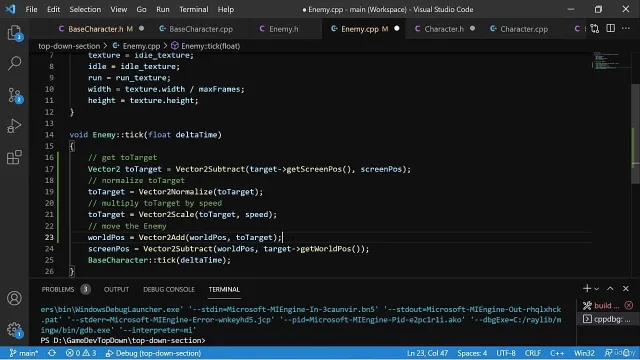Maximize the panel with up chevron
Screen dimensions: 640x360
coord(610,289)
